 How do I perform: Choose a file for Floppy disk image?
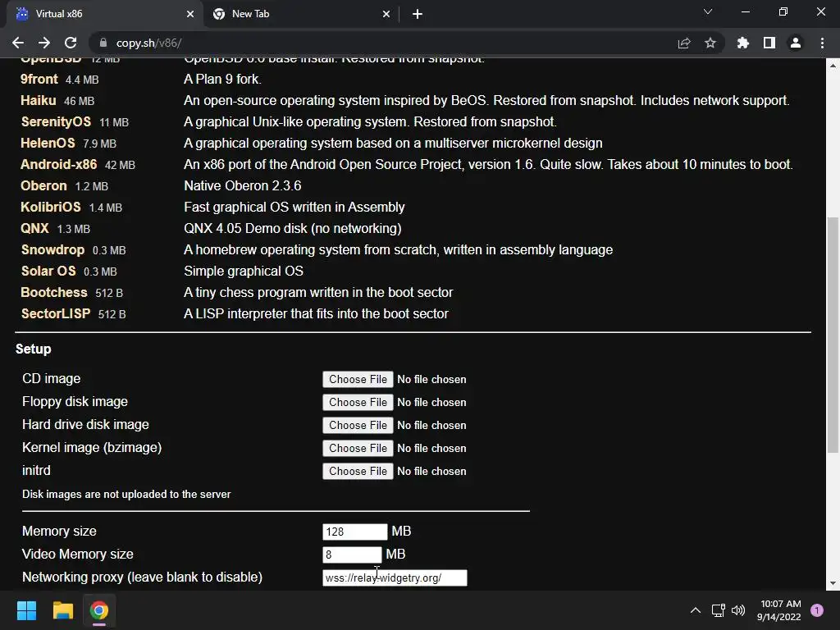point(358,402)
